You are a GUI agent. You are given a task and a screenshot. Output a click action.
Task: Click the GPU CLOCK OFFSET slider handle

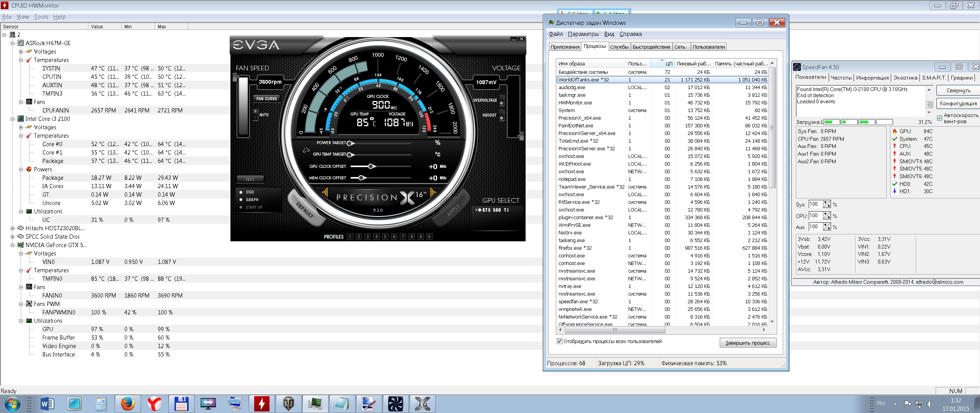click(371, 166)
